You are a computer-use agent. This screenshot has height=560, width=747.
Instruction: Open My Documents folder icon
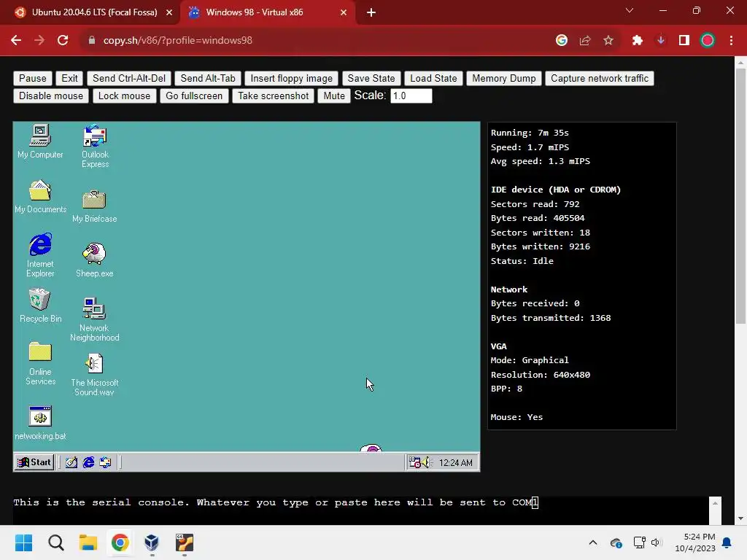(x=40, y=196)
